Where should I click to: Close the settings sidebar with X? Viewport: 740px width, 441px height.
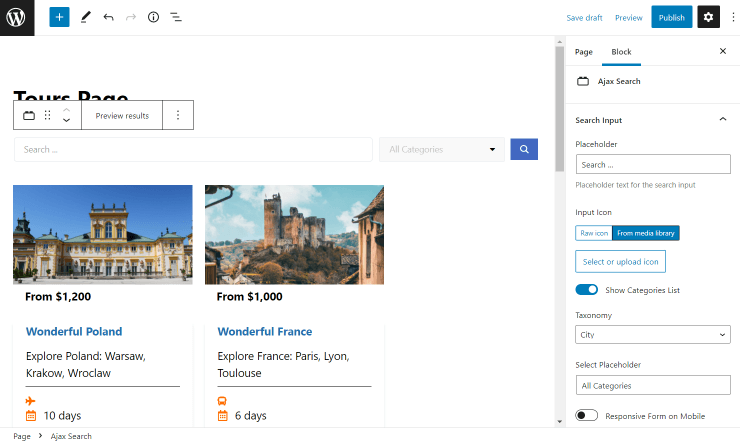pyautogui.click(x=723, y=51)
